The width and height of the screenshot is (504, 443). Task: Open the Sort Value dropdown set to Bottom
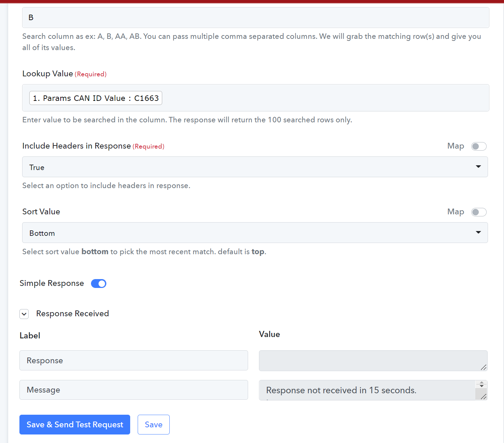[x=255, y=233]
